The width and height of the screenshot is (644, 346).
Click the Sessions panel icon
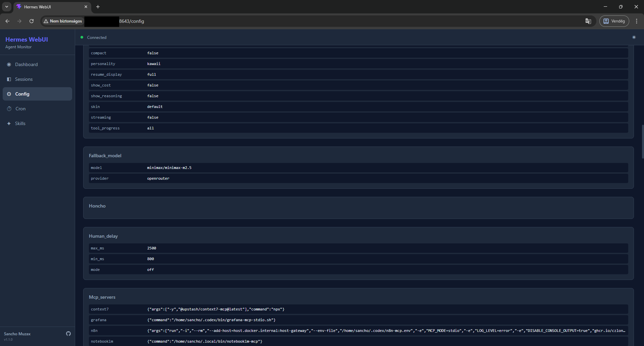click(9, 79)
